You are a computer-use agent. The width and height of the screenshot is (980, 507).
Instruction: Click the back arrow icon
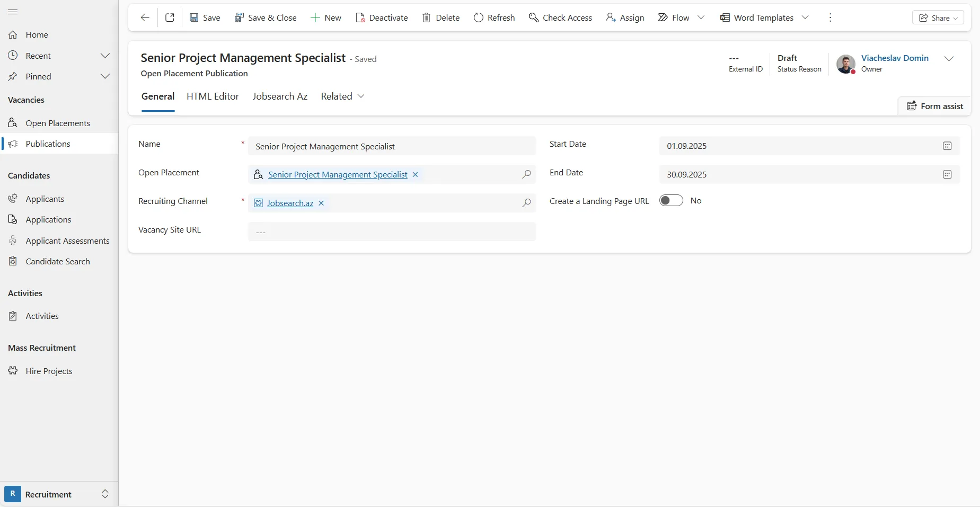pyautogui.click(x=145, y=17)
